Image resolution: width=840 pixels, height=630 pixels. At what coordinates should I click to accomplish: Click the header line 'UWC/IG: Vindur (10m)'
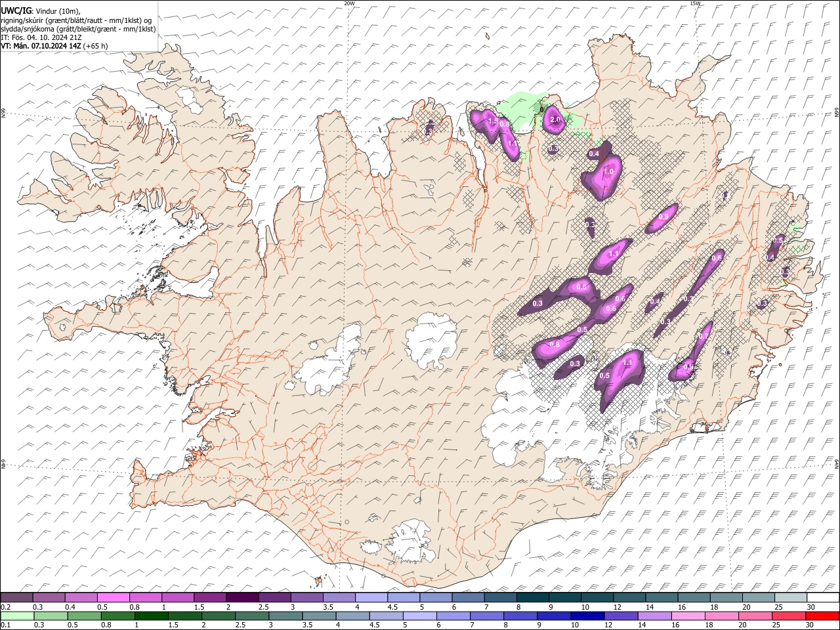pos(41,11)
